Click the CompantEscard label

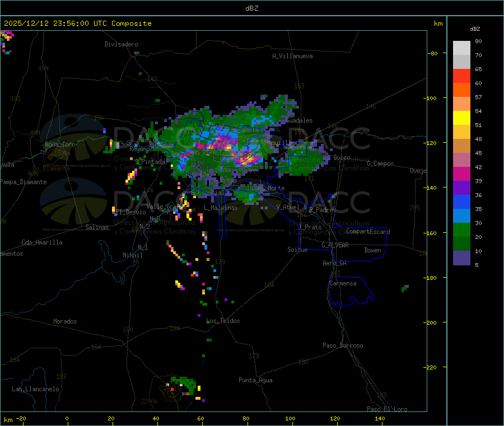tap(368, 232)
